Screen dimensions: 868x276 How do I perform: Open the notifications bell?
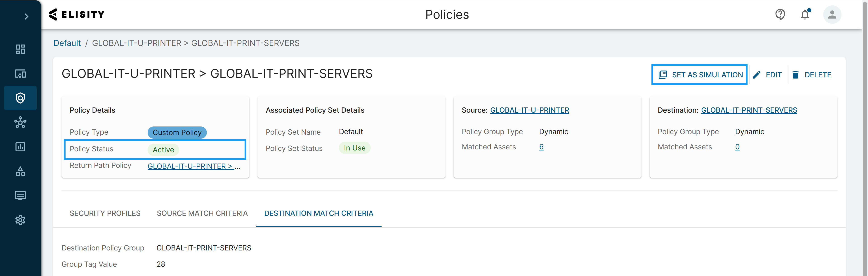click(805, 14)
